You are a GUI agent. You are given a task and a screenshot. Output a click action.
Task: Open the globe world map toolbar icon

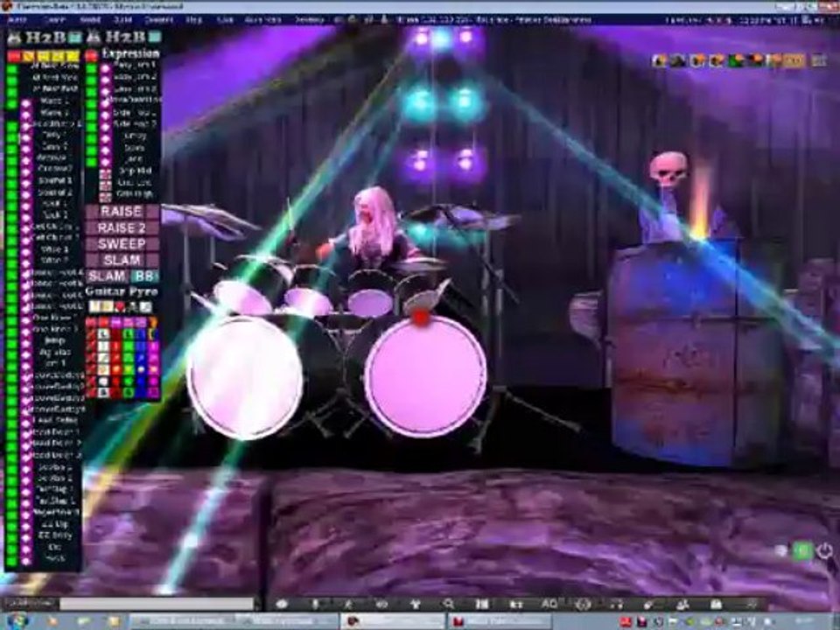coord(583,604)
